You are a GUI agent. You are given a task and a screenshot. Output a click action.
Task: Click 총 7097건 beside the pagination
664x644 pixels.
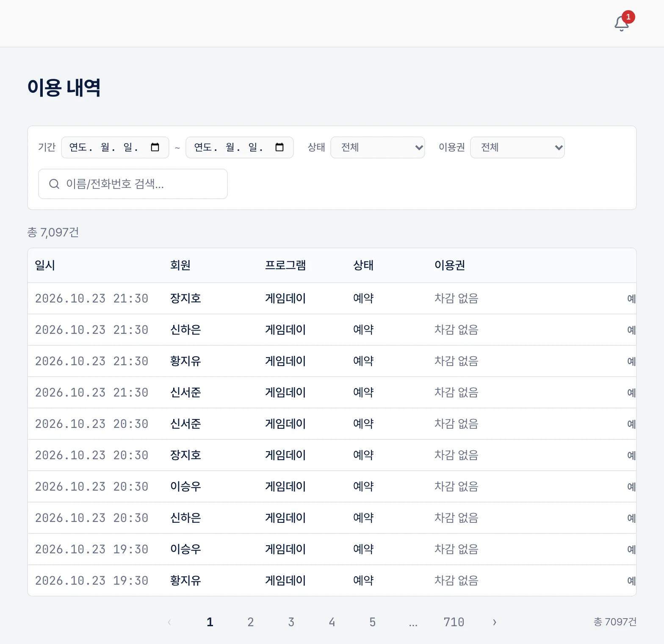[615, 622]
